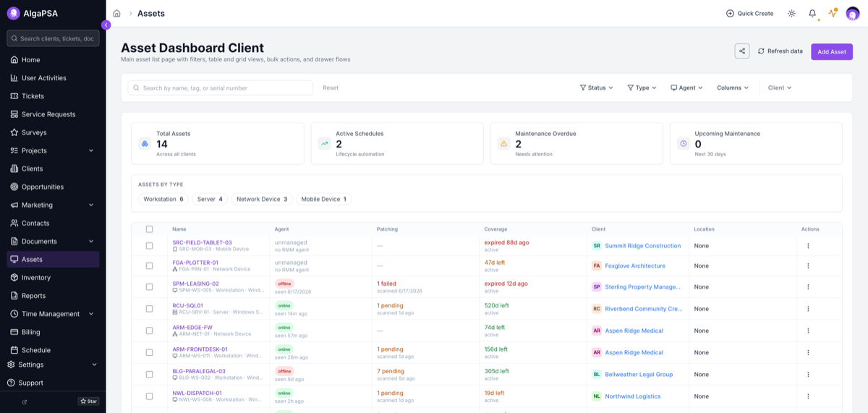The height and width of the screenshot is (413, 868).
Task: Click the Active Schedules trend icon
Action: 324,143
